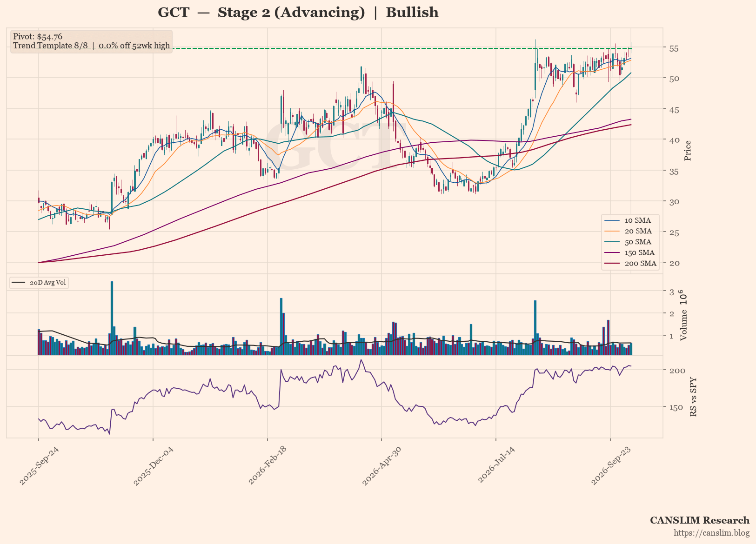
Task: Click the 'CANSLIM Research' credit text
Action: coord(700,520)
